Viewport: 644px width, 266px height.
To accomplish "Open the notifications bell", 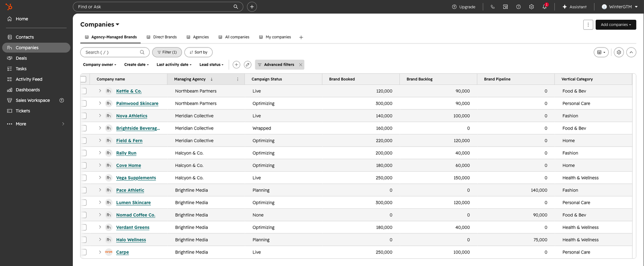I will 545,7.
